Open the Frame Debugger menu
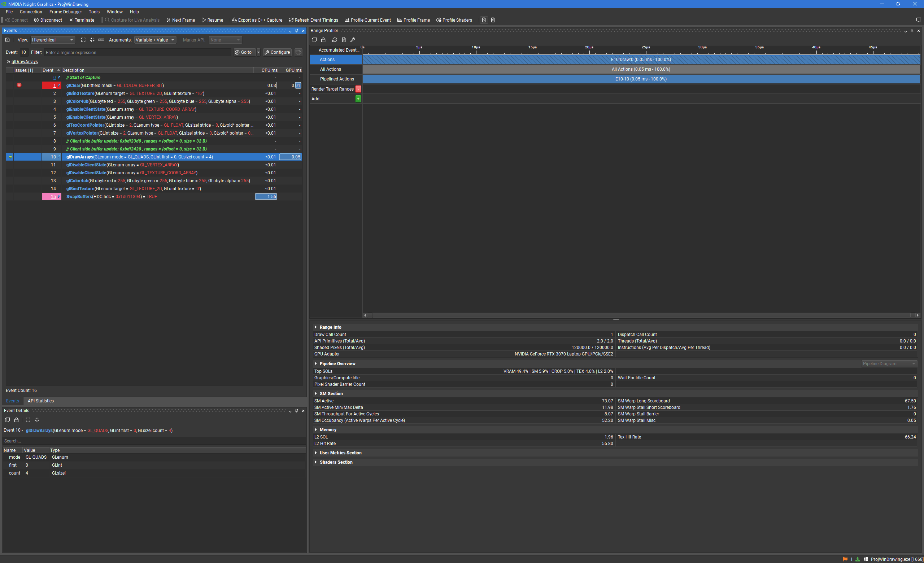Viewport: 924px width, 563px height. [66, 12]
